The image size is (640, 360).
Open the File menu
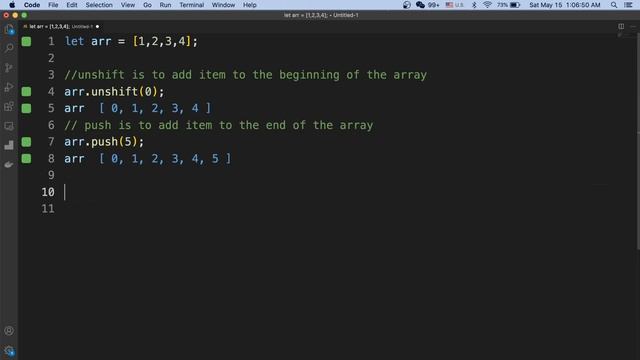point(53,5)
